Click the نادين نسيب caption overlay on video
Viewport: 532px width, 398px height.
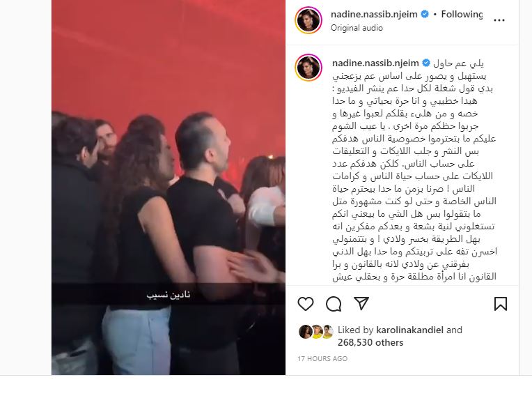[x=169, y=295]
